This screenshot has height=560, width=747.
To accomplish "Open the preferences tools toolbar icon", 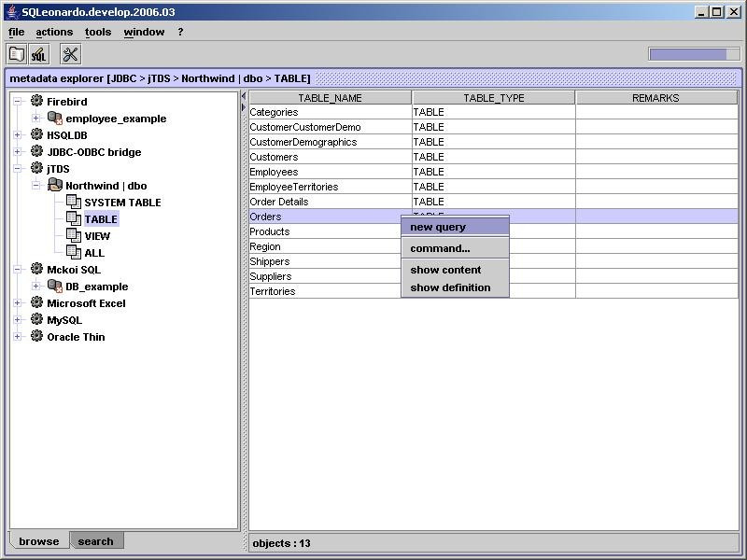I will click(71, 54).
